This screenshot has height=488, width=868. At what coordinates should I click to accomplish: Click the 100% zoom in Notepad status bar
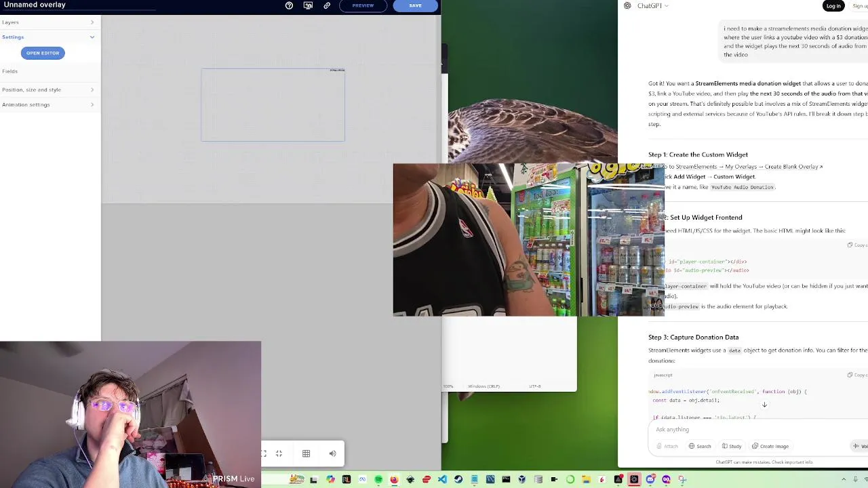point(448,386)
